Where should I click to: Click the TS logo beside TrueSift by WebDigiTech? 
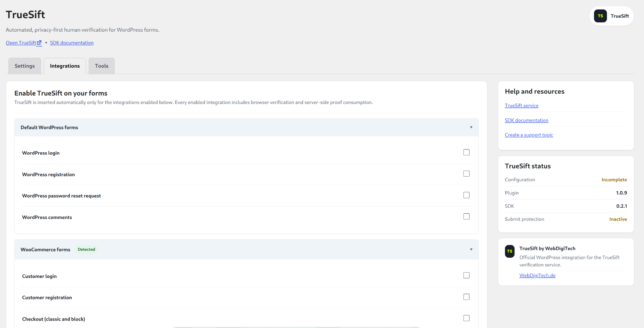510,251
